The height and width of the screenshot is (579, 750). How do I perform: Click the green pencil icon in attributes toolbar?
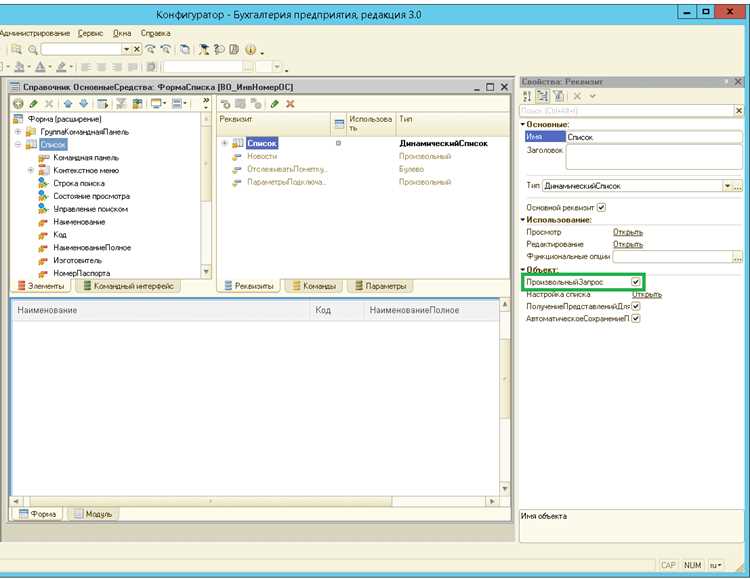(275, 104)
